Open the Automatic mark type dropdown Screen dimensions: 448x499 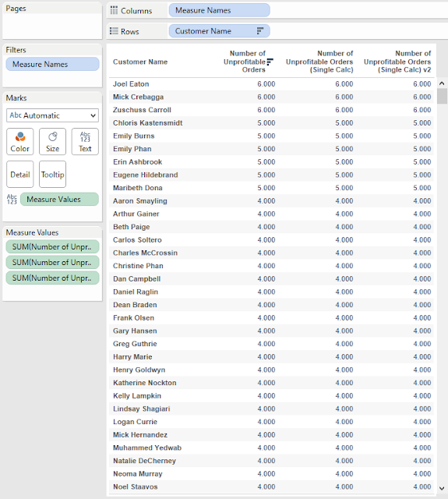[52, 115]
